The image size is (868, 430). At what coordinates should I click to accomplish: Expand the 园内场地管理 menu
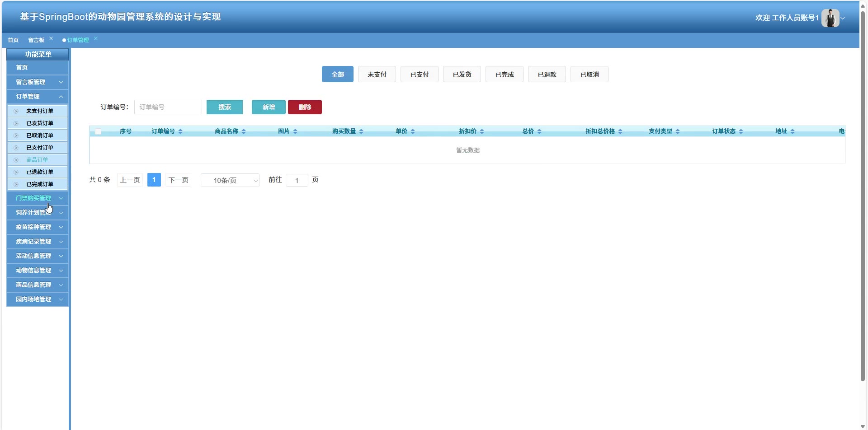point(38,299)
